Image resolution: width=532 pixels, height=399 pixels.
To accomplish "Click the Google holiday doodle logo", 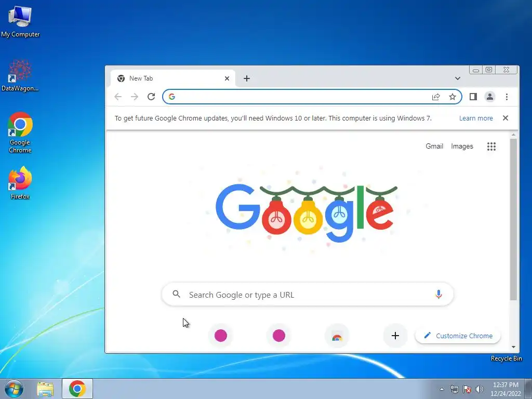I will [x=306, y=212].
